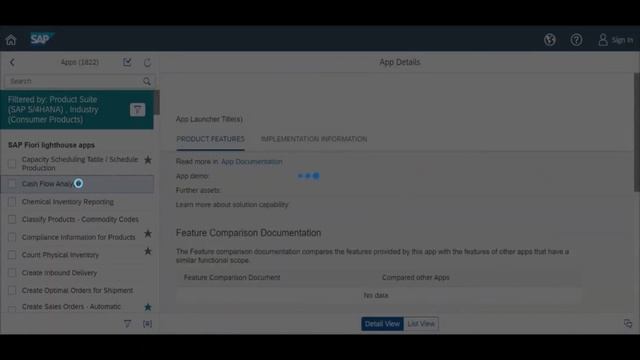Refresh the apps list
Viewport: 640px width, 360px height.
[147, 62]
